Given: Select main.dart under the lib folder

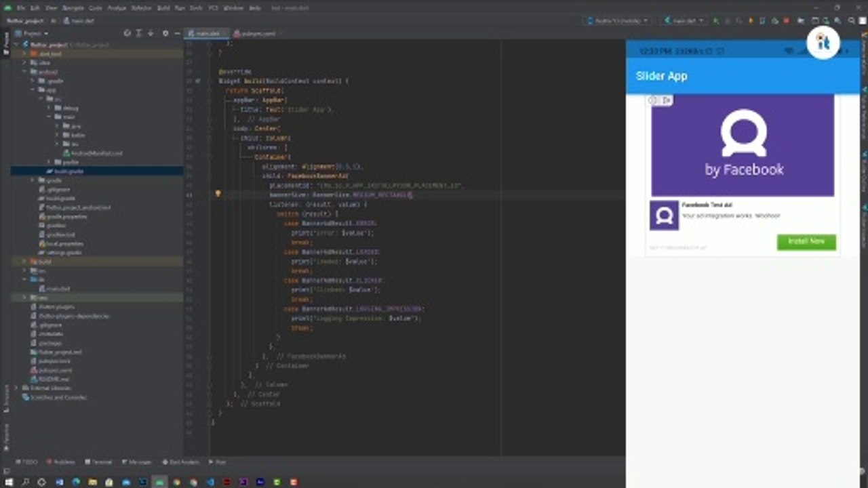Looking at the screenshot, I should [54, 289].
